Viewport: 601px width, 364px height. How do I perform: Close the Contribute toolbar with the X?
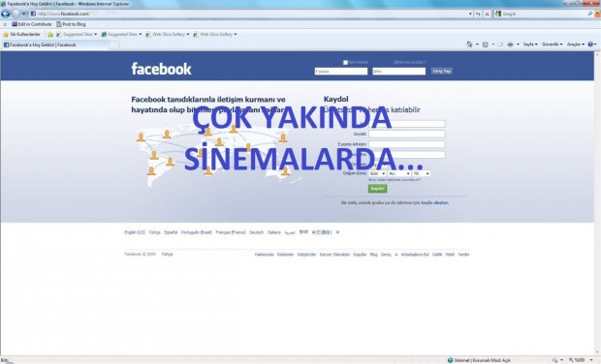coord(5,24)
